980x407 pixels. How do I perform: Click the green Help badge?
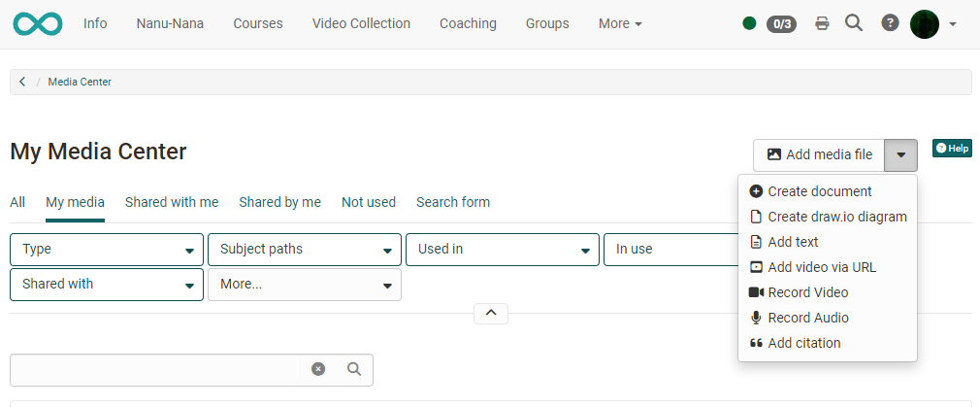coord(952,149)
